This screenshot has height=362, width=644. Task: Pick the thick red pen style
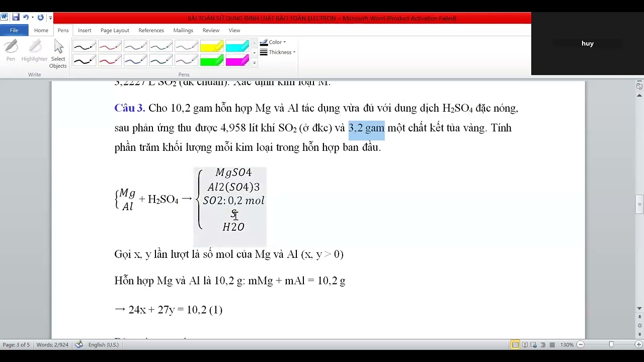110,61
